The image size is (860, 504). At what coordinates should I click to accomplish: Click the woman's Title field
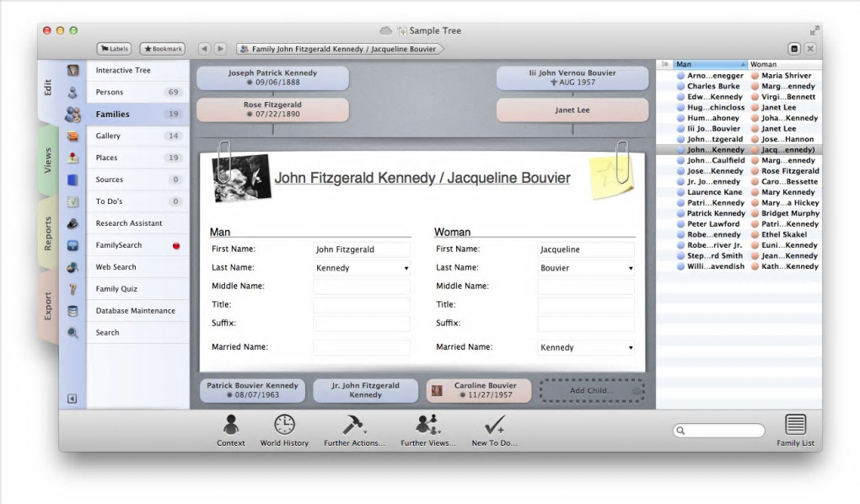coord(586,305)
